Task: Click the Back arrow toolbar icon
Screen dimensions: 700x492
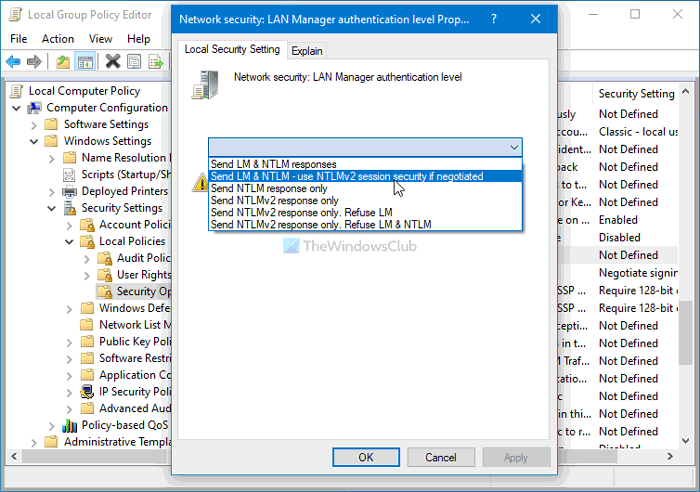Action: tap(13, 62)
